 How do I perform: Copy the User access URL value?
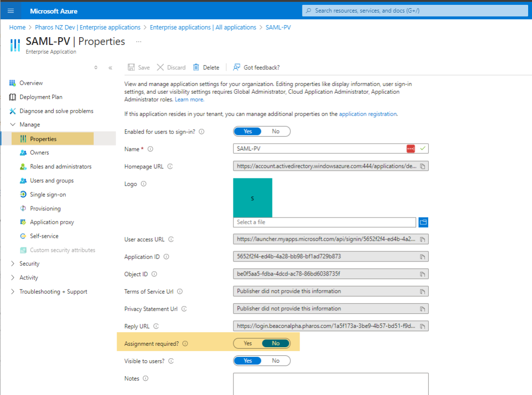point(422,239)
